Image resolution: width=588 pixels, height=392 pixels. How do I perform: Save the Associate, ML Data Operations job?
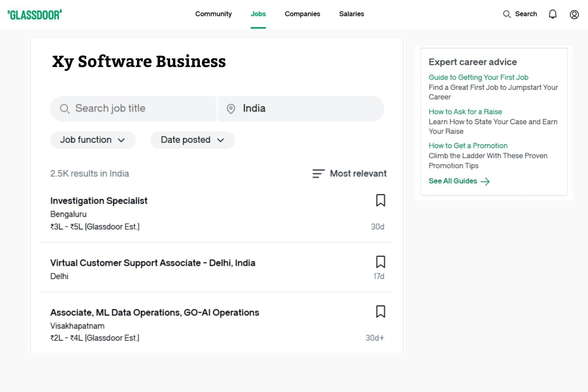tap(380, 312)
